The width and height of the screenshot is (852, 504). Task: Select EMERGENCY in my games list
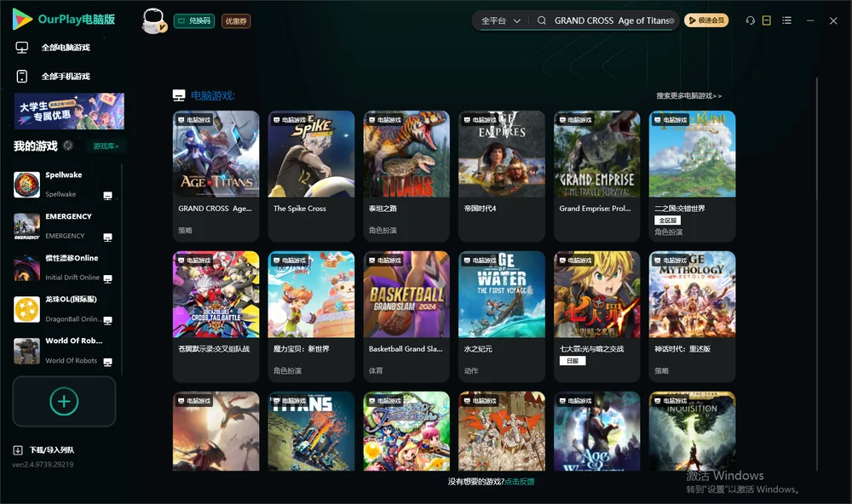pos(64,226)
